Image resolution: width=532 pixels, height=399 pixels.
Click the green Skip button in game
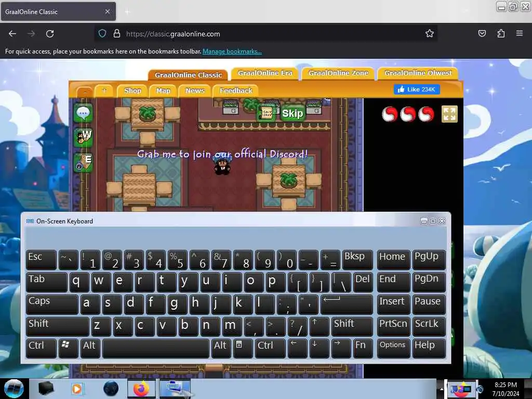point(292,113)
